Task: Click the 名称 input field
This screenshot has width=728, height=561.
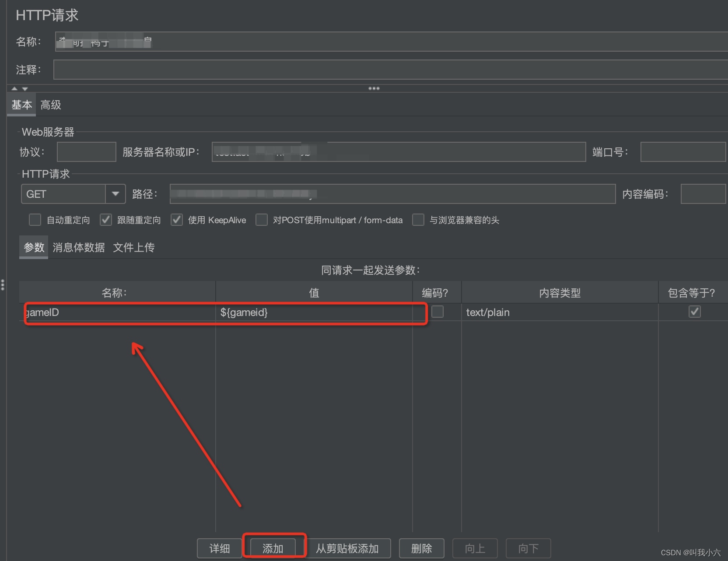Action: pos(392,42)
